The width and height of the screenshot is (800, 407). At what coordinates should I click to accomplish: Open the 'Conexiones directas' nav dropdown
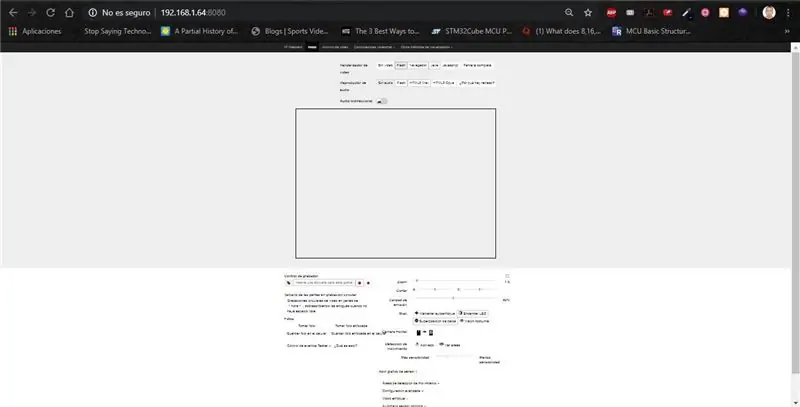pyautogui.click(x=374, y=47)
